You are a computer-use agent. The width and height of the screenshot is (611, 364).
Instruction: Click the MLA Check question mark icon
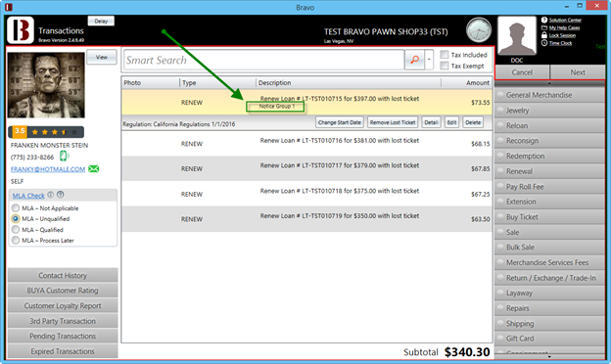60,195
